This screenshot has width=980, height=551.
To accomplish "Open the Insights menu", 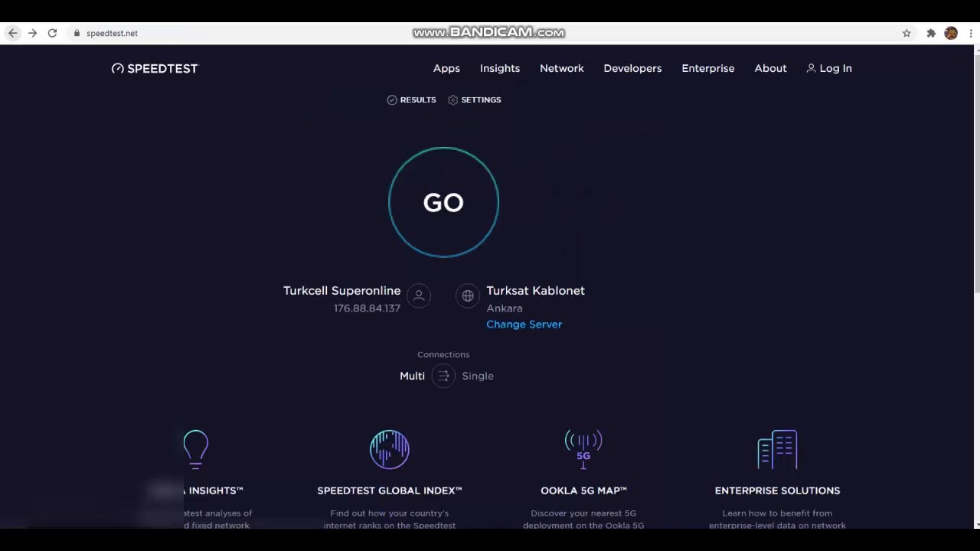I will pos(500,68).
